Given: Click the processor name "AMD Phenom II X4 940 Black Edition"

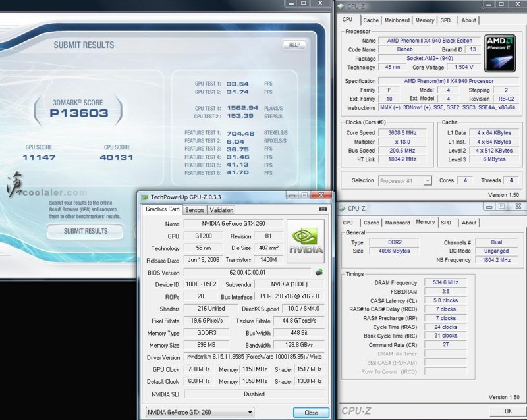Looking at the screenshot, I should click(430, 41).
